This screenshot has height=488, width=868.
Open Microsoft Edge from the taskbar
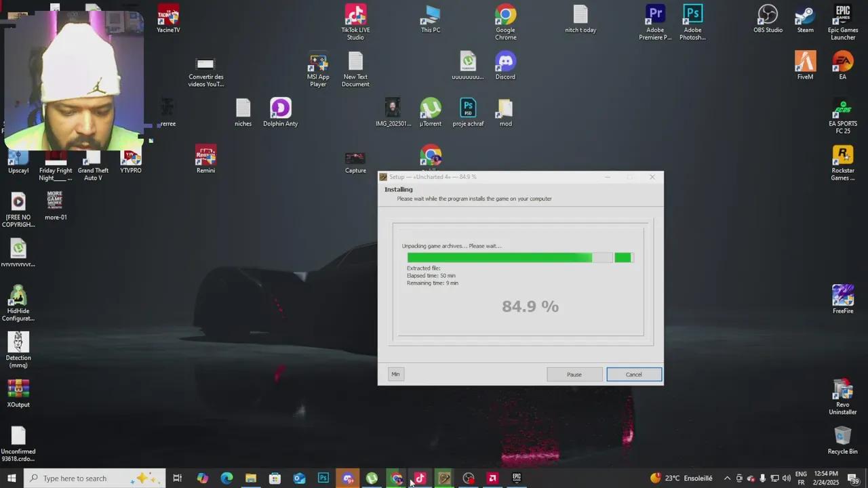[226, 479]
